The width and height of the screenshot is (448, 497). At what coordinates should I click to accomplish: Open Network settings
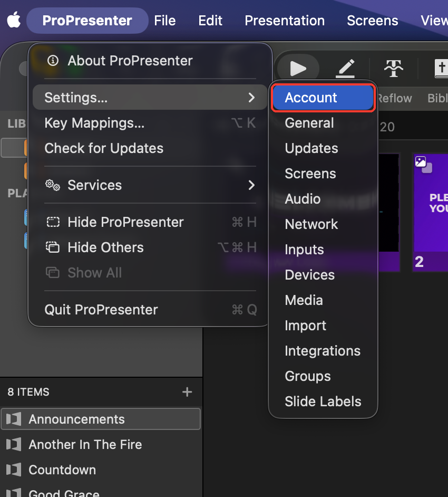pos(323,224)
